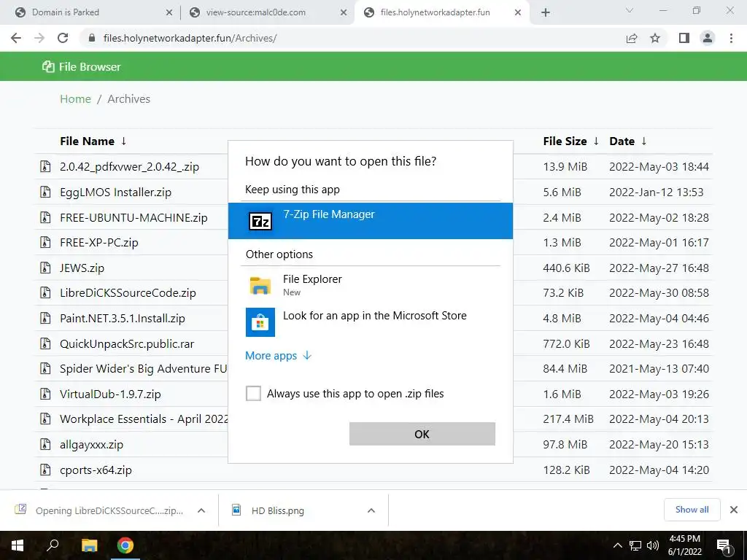The image size is (747, 560).
Task: Sort by Date column
Action: 628,141
